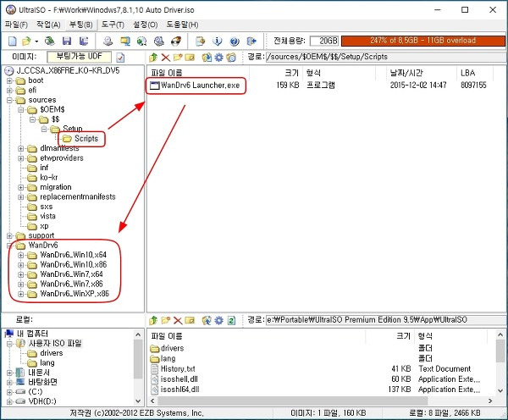Click the 부팅가능 UDF image type field
Screen dimensions: 508x420
point(80,57)
